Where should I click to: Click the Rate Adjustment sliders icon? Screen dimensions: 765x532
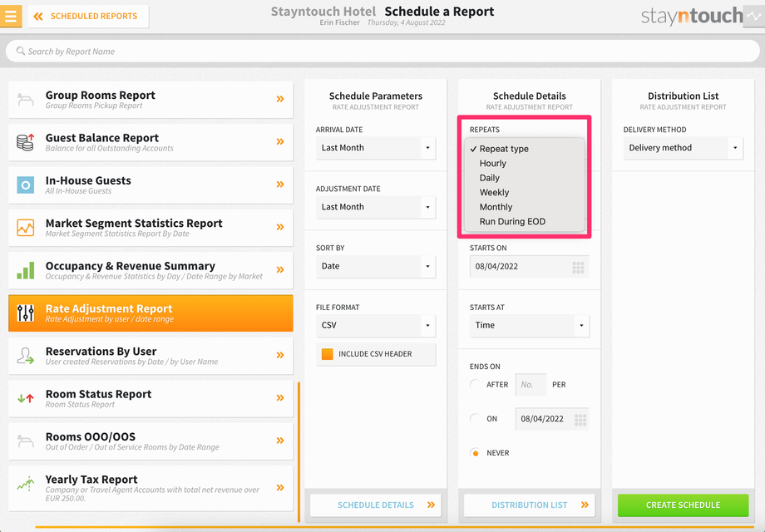click(x=26, y=313)
